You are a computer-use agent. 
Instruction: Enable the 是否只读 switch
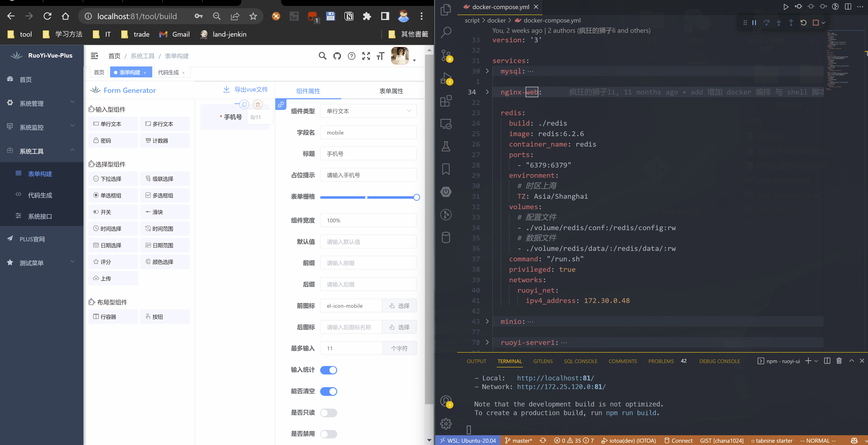328,413
